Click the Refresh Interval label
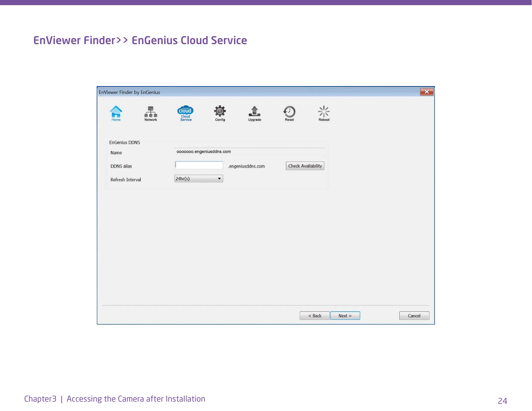Screen dimensions: 532x411 pos(126,180)
